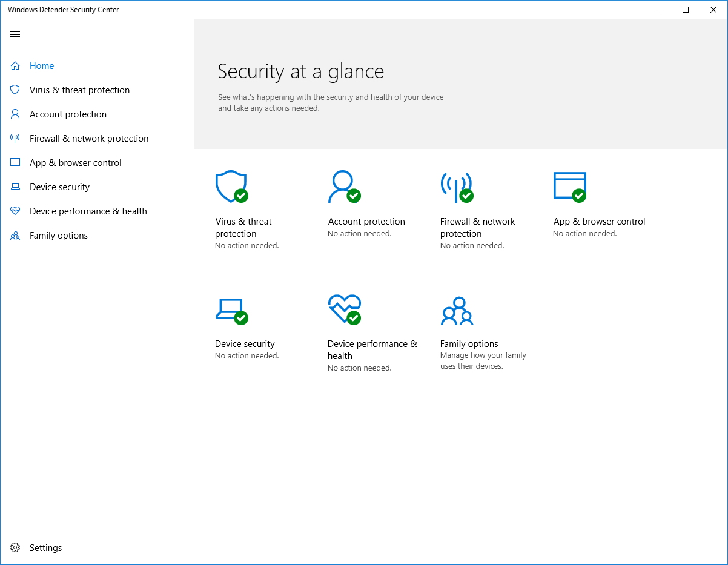Select Home in the sidebar
Image resolution: width=728 pixels, height=565 pixels.
42,66
